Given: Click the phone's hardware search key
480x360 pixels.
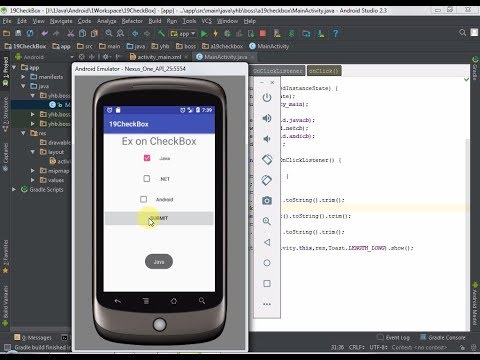Looking at the screenshot, I should click(x=202, y=301).
